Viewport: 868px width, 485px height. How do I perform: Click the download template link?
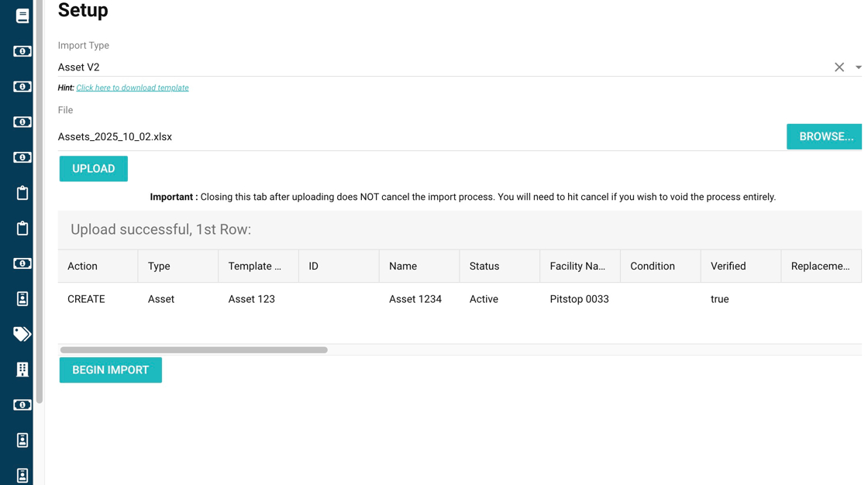(x=133, y=88)
